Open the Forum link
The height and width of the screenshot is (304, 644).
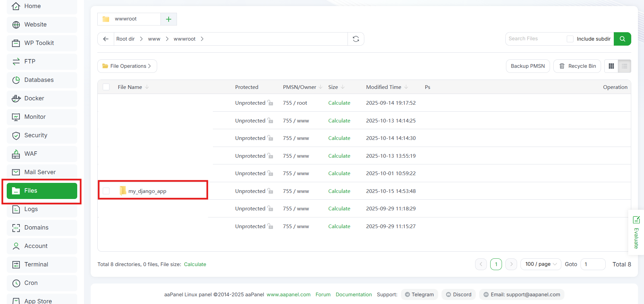point(323,295)
